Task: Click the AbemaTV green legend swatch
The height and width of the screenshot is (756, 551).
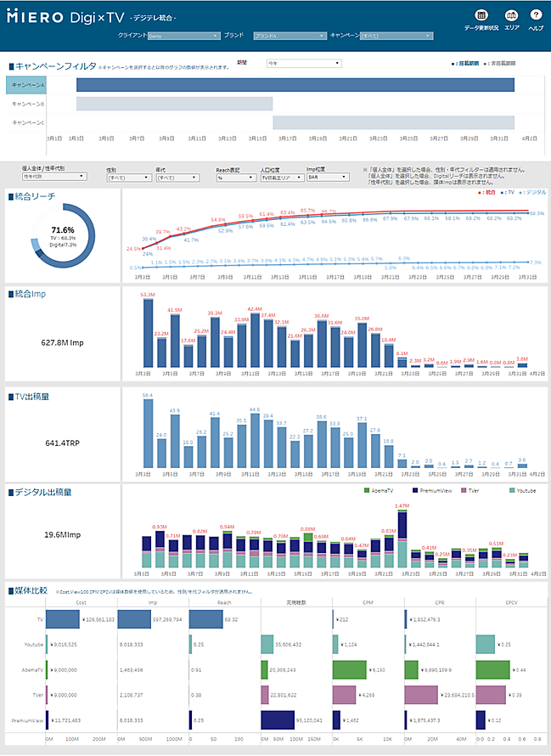Action: 365,491
